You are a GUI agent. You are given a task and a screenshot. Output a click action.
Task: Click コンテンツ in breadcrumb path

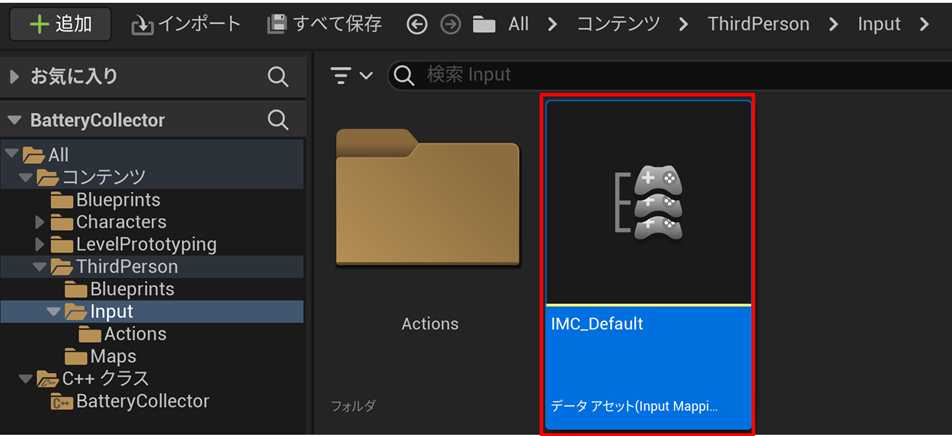618,24
